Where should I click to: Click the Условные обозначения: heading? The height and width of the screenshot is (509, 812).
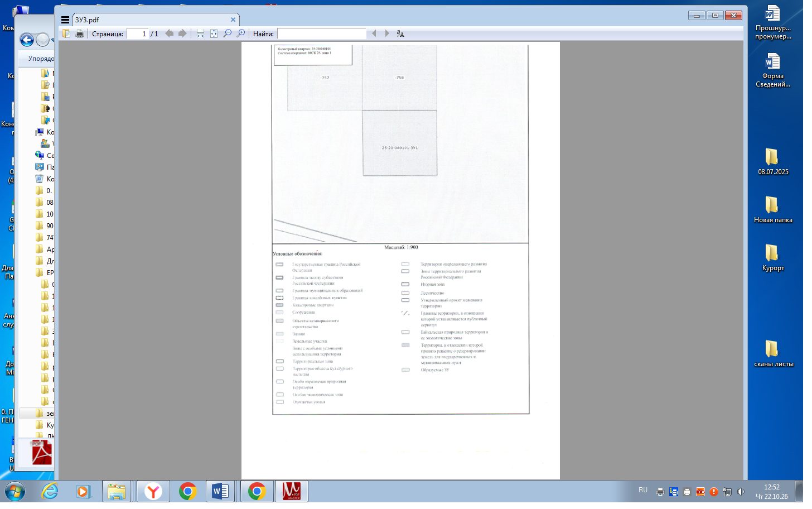pyautogui.click(x=297, y=254)
